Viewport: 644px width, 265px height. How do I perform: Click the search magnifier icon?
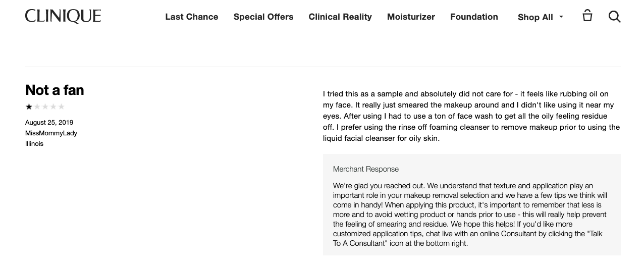(614, 17)
